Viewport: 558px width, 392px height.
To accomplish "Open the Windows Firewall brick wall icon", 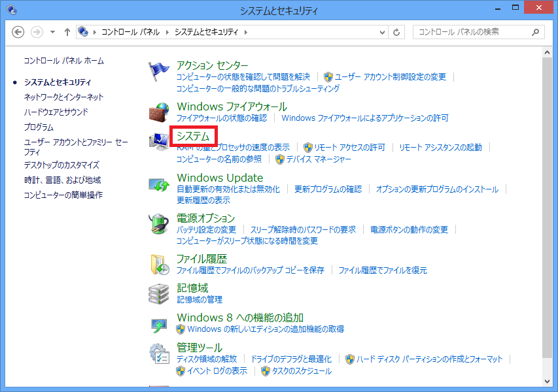I will tap(160, 112).
